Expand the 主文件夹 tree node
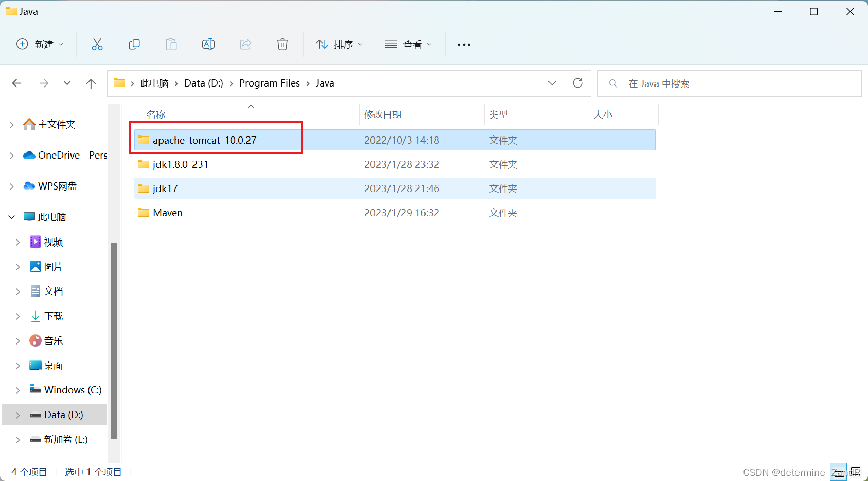 click(12, 125)
